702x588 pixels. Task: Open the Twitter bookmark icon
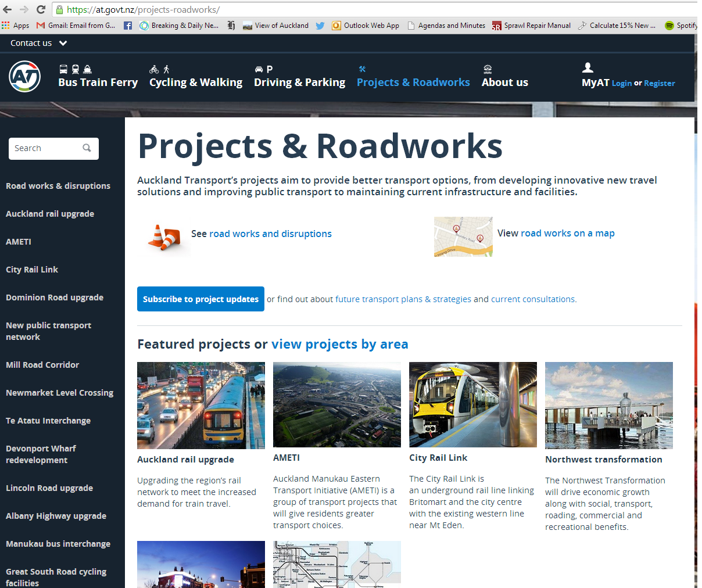[320, 26]
